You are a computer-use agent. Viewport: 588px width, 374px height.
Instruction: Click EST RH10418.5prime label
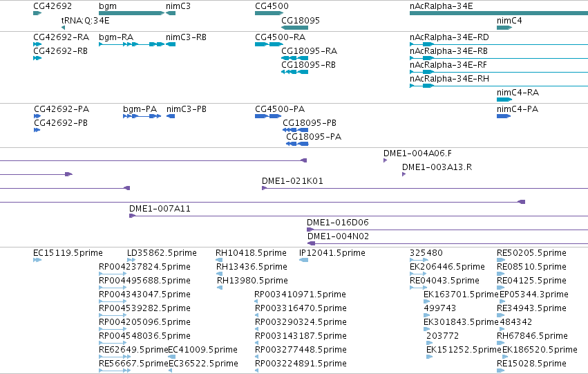click(x=251, y=253)
